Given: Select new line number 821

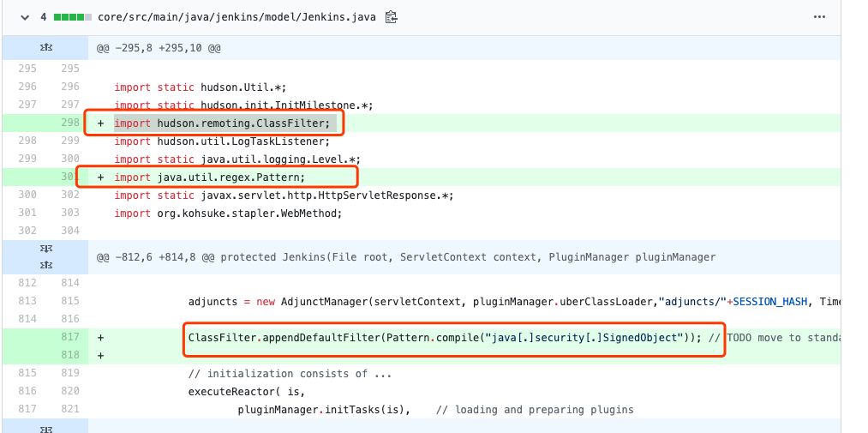Looking at the screenshot, I should (x=70, y=409).
